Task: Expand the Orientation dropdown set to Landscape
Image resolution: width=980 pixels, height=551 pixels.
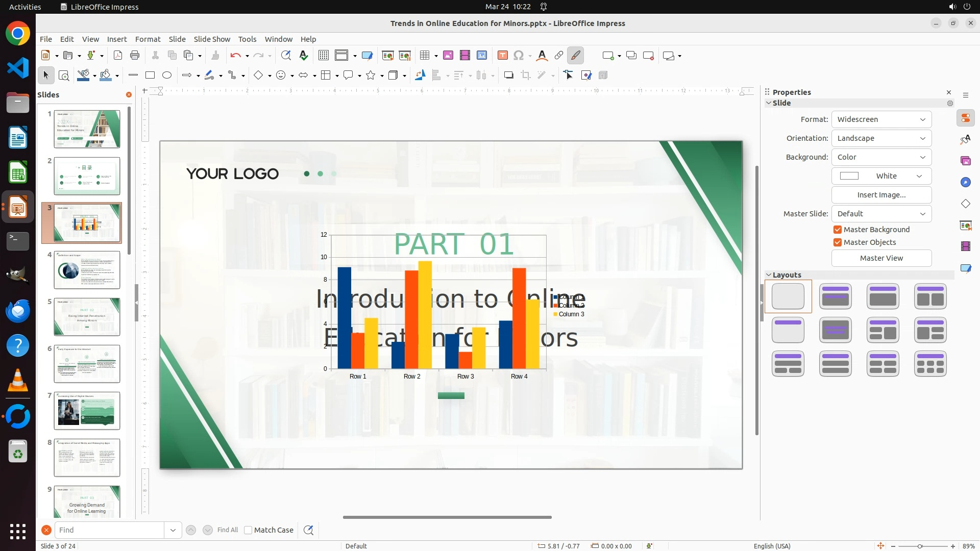Action: pyautogui.click(x=881, y=138)
